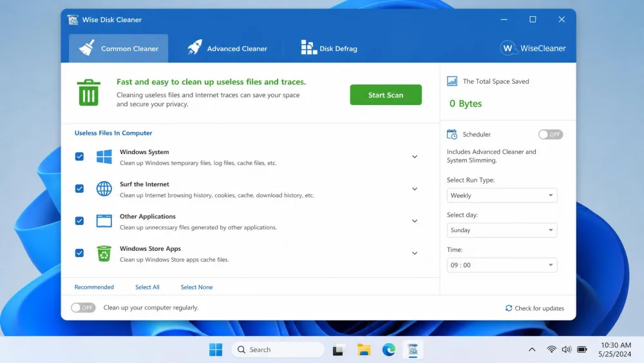Click Check for updates

[x=535, y=308]
